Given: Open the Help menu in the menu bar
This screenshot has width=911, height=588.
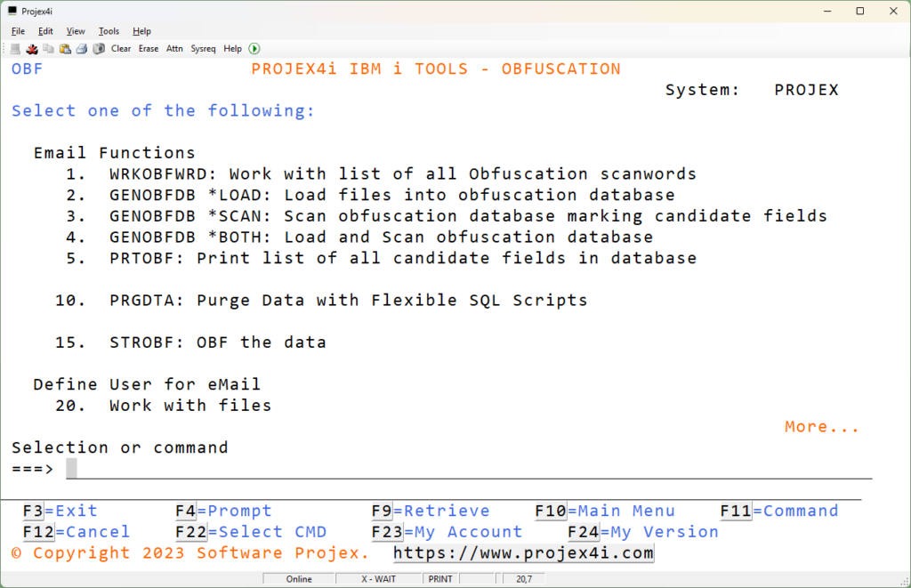Looking at the screenshot, I should pyautogui.click(x=141, y=31).
